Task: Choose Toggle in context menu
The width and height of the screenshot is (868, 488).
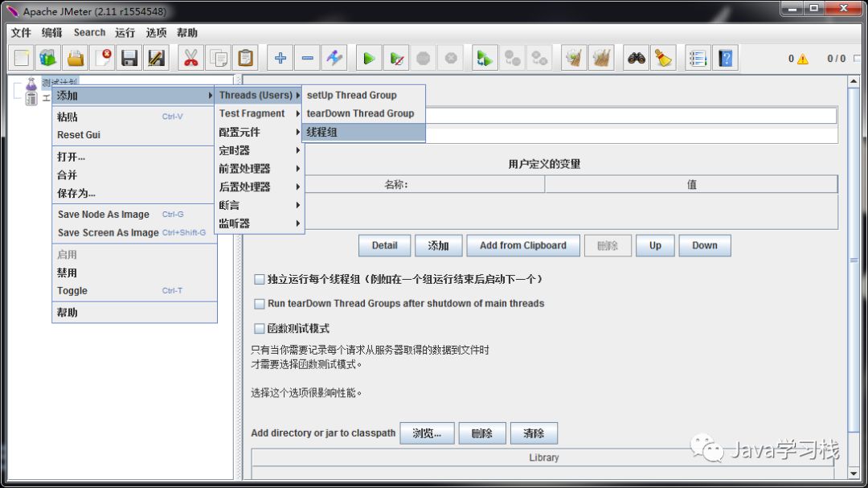Action: 134,291
